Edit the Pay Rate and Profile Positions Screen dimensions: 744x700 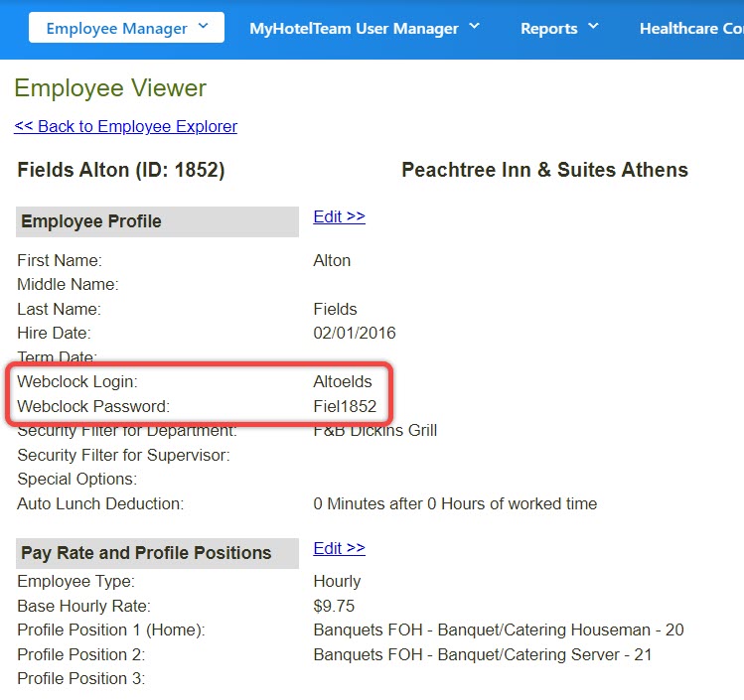[x=339, y=548]
